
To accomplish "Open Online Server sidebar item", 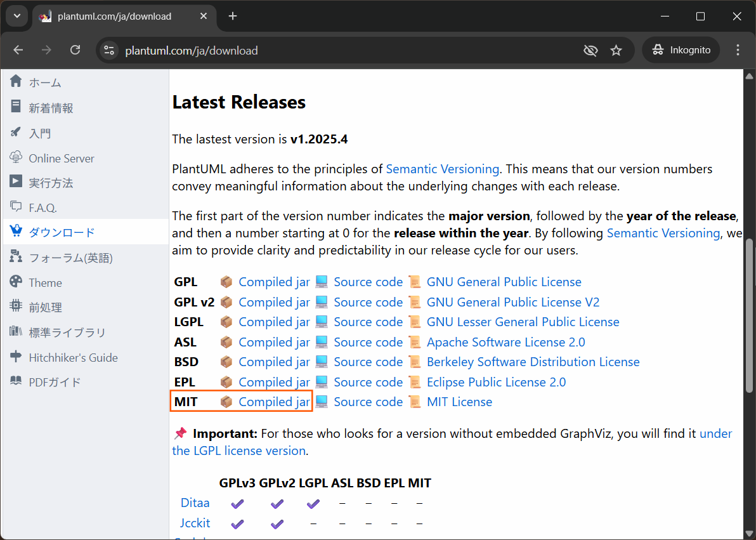I will click(x=62, y=158).
